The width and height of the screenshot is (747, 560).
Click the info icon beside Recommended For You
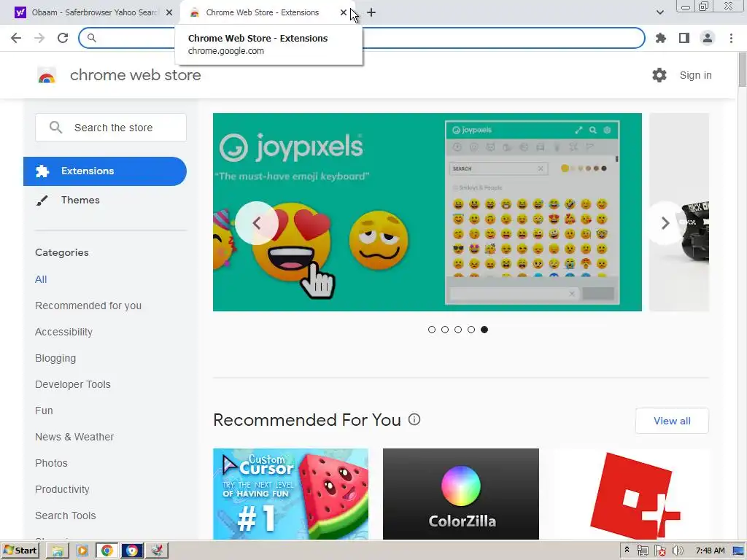(414, 419)
